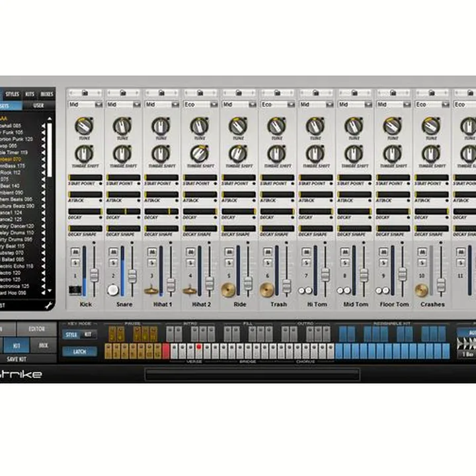
Task: Click the Mid Tom drum icon
Action: pyautogui.click(x=344, y=290)
